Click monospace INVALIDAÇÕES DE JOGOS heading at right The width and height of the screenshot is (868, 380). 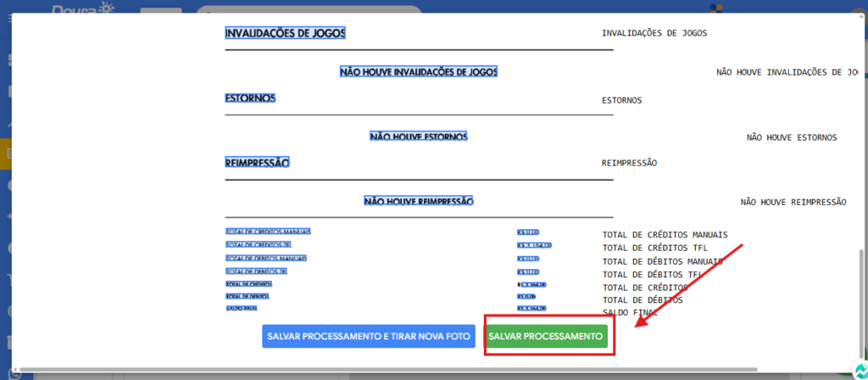(x=654, y=34)
